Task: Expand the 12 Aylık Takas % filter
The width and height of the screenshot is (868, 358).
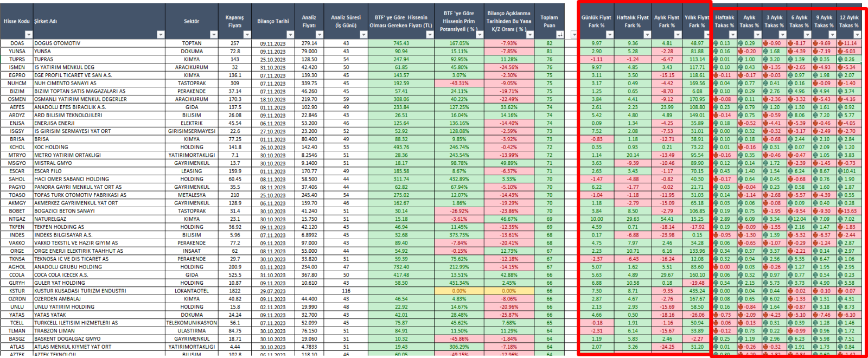Action: pyautogui.click(x=858, y=35)
